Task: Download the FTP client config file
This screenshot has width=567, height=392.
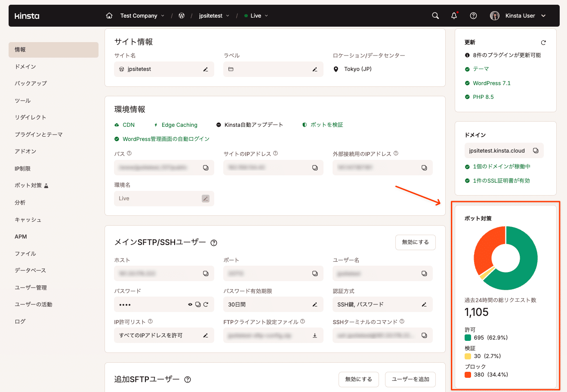Action: point(315,335)
